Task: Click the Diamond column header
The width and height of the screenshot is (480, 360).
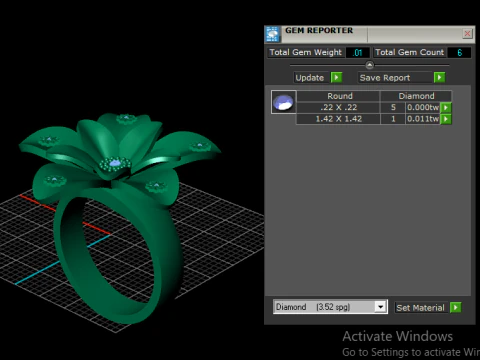Action: [416, 96]
